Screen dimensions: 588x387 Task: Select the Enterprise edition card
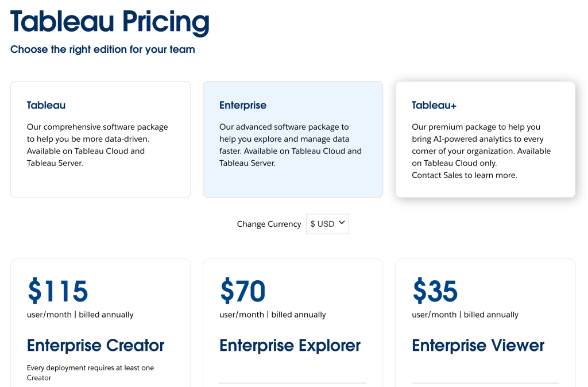[x=292, y=139]
